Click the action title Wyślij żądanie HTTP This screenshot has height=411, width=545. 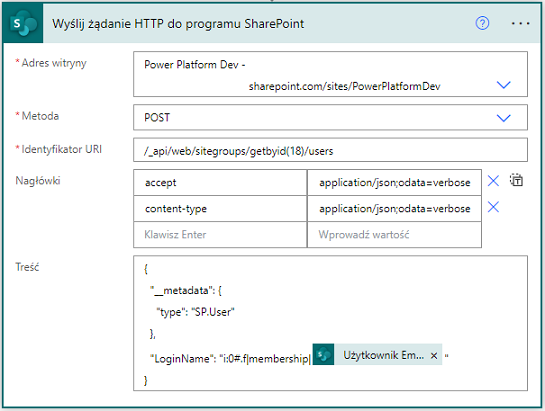(178, 24)
